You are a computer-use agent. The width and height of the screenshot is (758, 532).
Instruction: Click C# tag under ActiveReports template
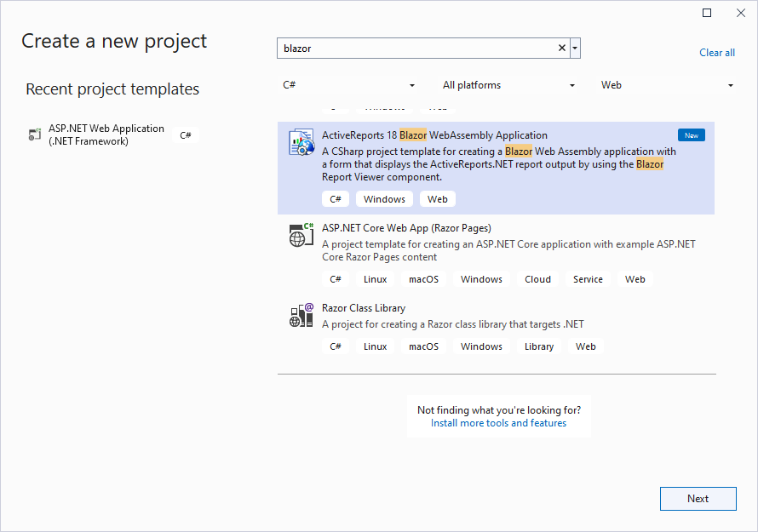tap(336, 199)
